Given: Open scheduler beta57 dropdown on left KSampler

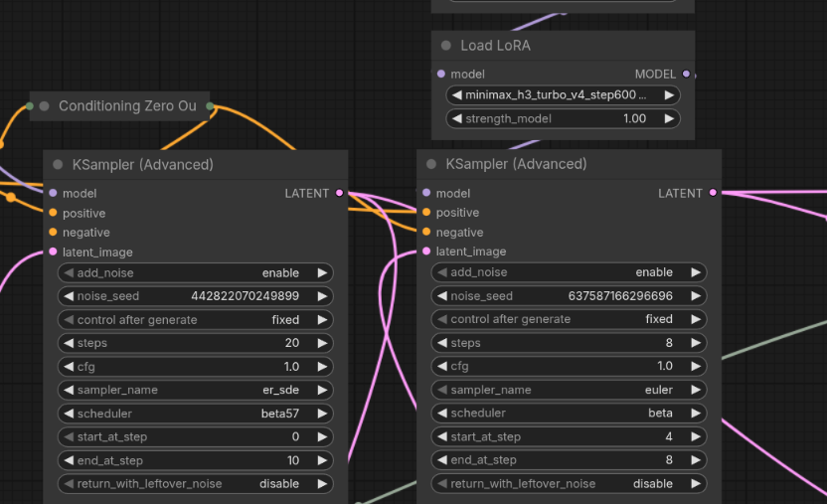Looking at the screenshot, I should pos(195,414).
